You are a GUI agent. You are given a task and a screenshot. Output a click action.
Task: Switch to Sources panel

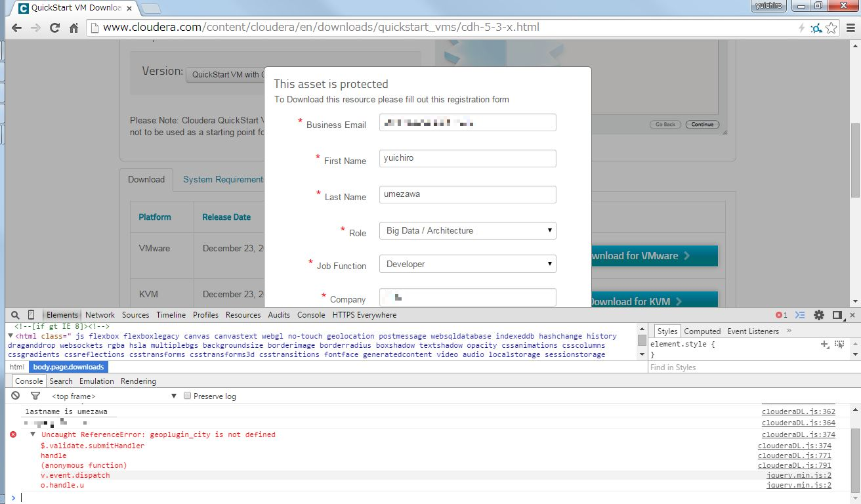tap(135, 315)
